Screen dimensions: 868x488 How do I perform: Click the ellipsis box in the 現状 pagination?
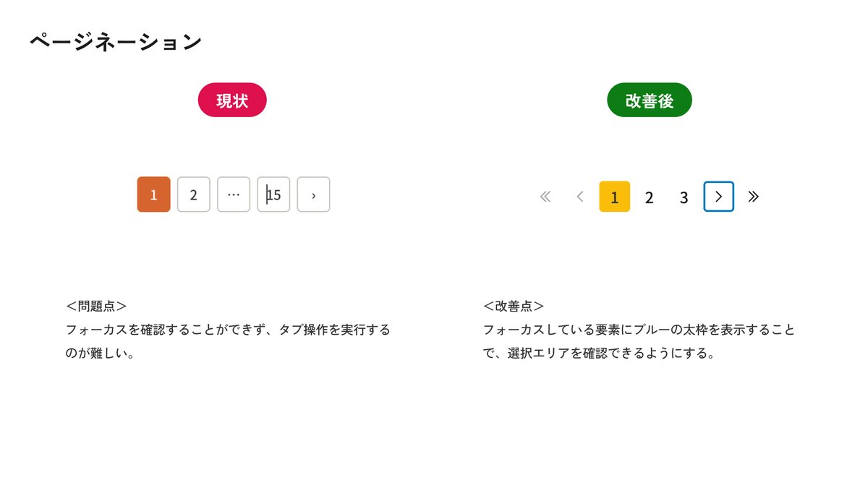pos(234,194)
